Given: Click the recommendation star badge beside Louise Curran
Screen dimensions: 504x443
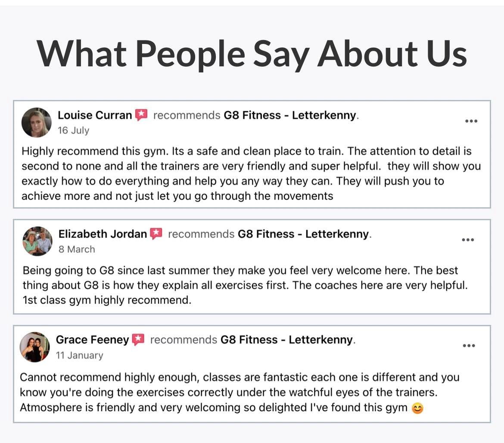Looking at the screenshot, I should tap(141, 115).
